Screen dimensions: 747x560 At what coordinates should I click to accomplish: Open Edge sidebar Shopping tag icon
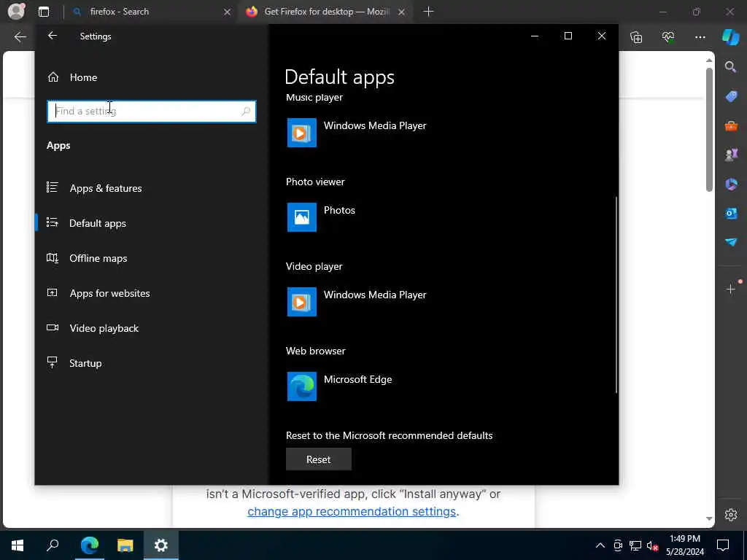point(731,97)
